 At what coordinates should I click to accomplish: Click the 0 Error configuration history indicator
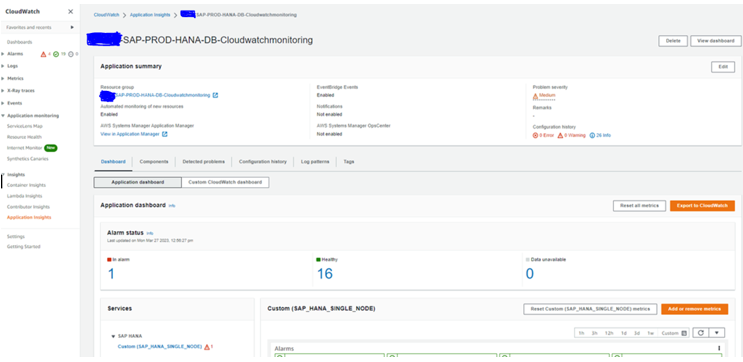pos(543,135)
